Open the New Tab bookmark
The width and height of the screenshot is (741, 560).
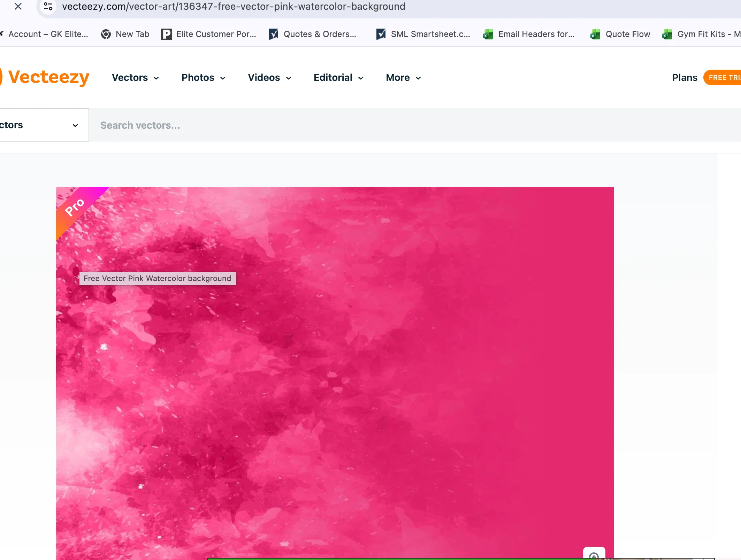125,34
